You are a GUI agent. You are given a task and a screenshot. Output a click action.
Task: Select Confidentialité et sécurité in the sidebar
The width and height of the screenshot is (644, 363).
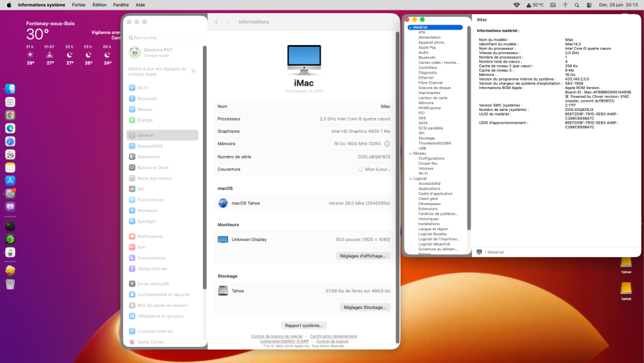[x=163, y=295]
